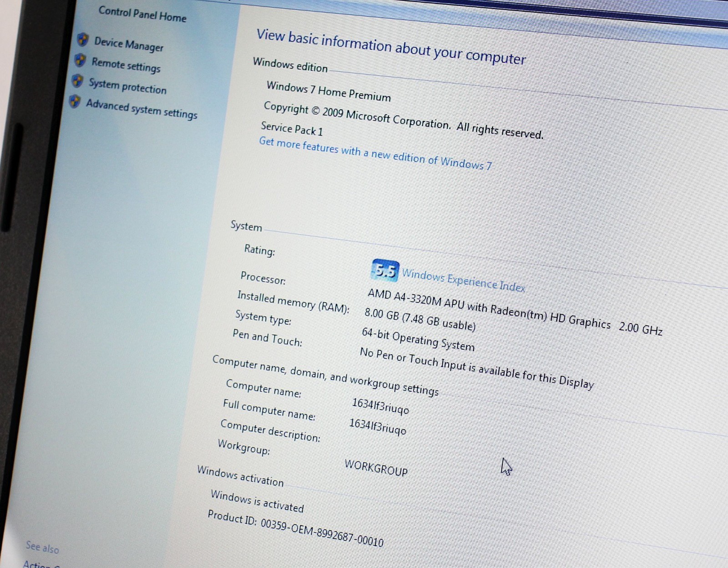Click the '64-bit Operating System' value
728x568 pixels.
(x=418, y=340)
